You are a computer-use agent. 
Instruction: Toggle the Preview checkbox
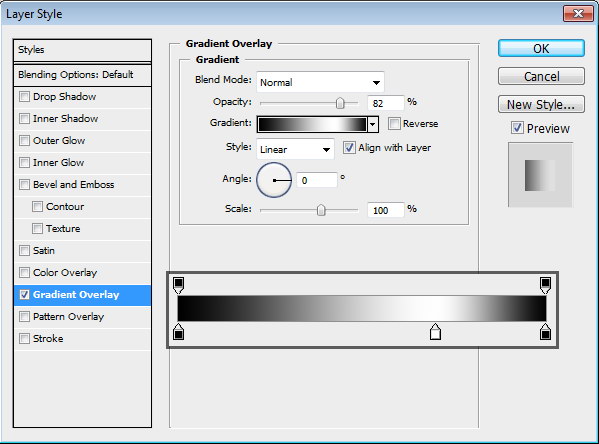[x=517, y=128]
